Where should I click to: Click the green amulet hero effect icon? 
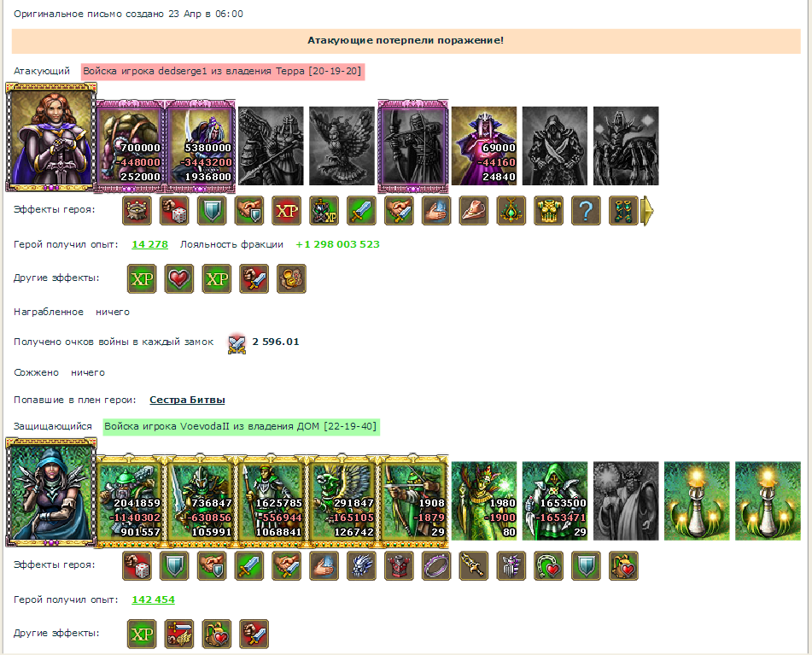511,211
